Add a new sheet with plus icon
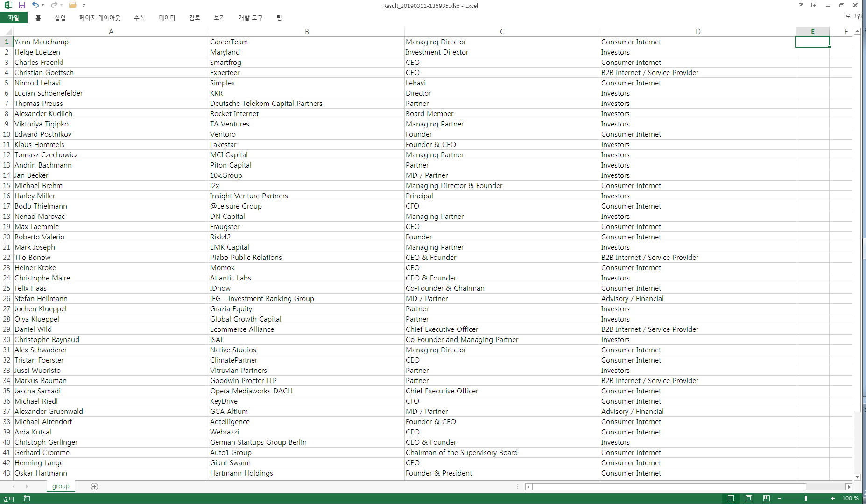 (94, 487)
